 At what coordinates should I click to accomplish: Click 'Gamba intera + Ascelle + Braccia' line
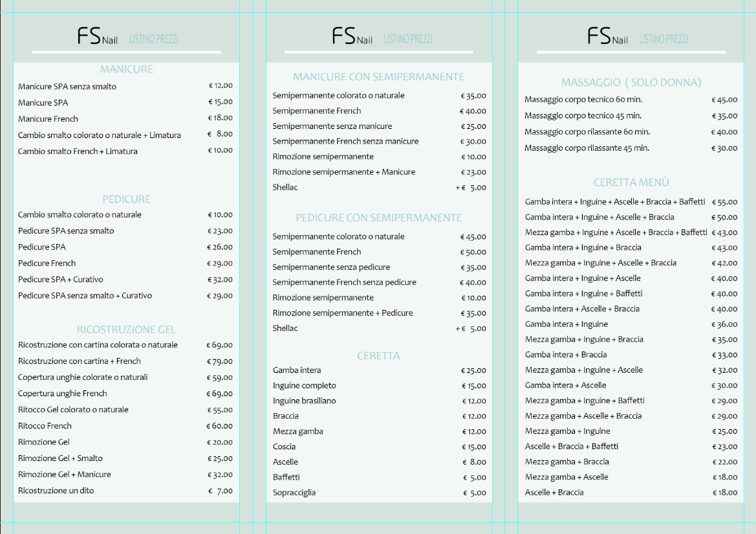click(582, 309)
